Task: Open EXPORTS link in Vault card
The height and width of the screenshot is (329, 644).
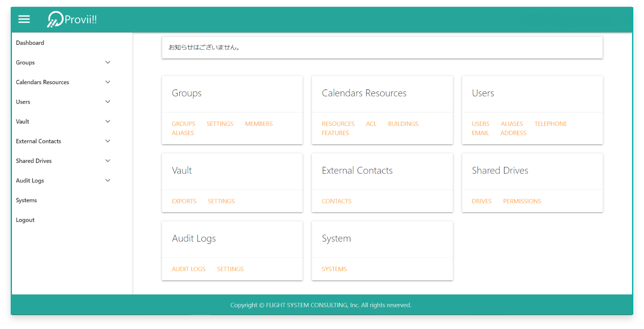Action: pyautogui.click(x=184, y=201)
